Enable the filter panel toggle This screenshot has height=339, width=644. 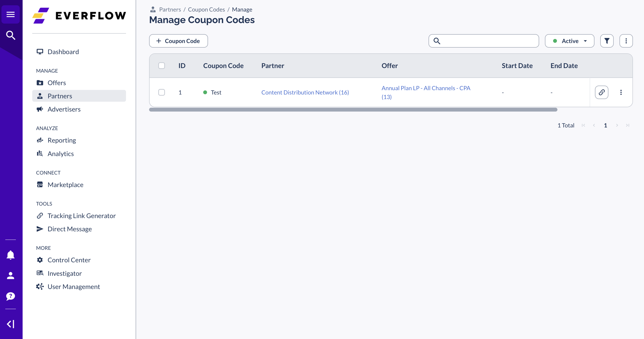(607, 40)
